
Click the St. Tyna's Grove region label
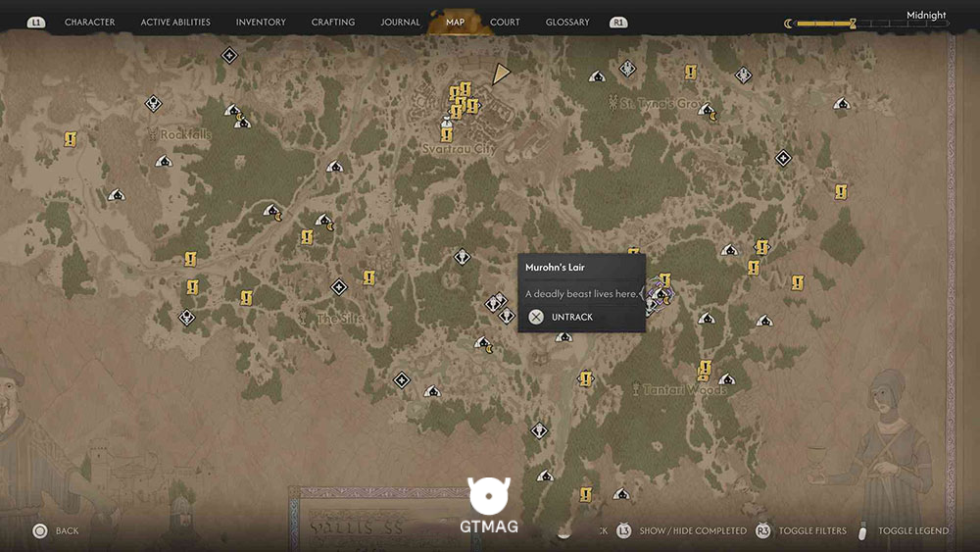click(662, 103)
